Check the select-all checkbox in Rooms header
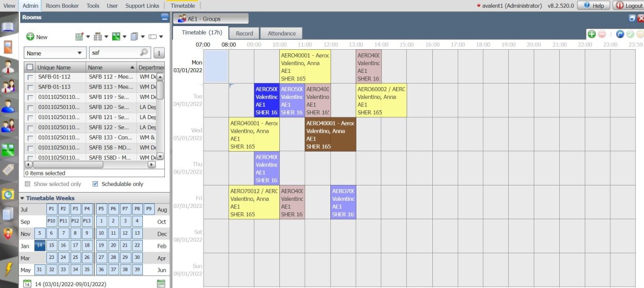644x288 pixels. (30, 68)
